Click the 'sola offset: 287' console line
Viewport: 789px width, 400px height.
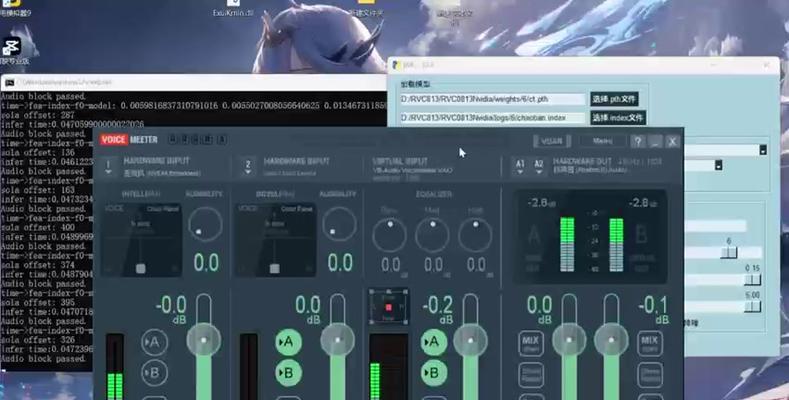[x=38, y=115]
